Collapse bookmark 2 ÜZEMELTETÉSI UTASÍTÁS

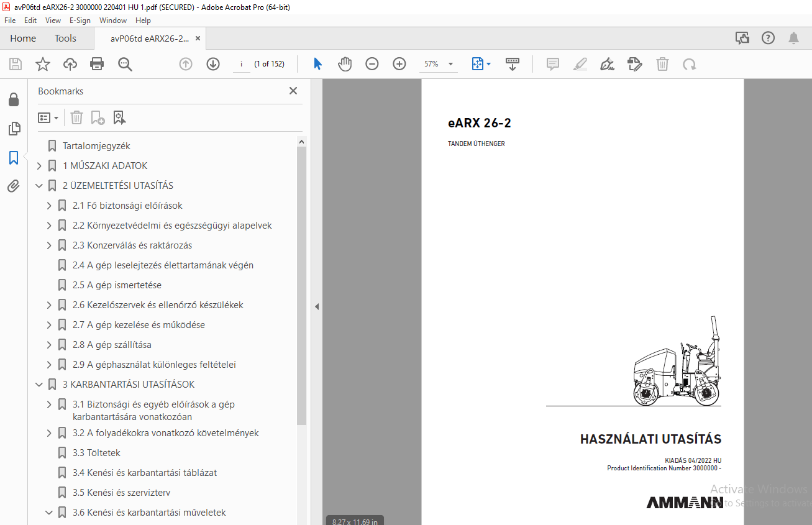tap(39, 186)
